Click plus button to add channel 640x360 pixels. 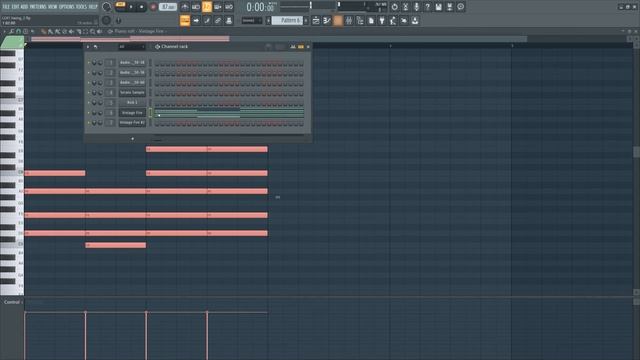tap(132, 139)
